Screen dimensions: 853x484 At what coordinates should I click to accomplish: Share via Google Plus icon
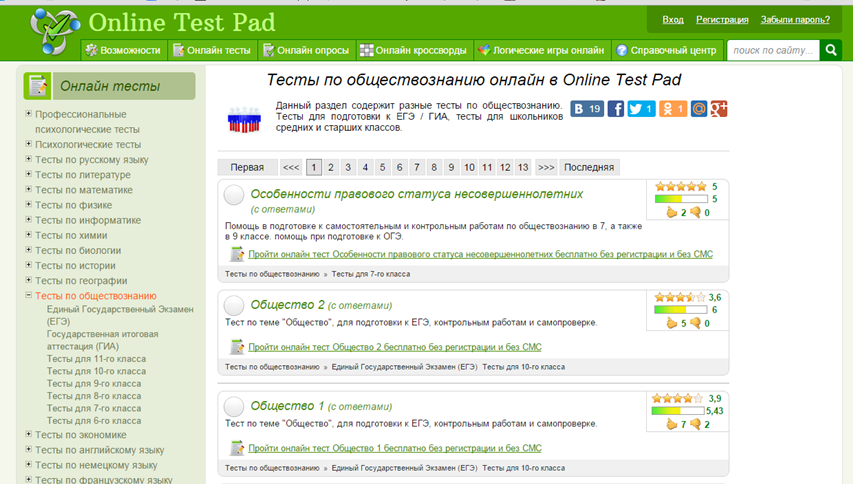pyautogui.click(x=719, y=109)
